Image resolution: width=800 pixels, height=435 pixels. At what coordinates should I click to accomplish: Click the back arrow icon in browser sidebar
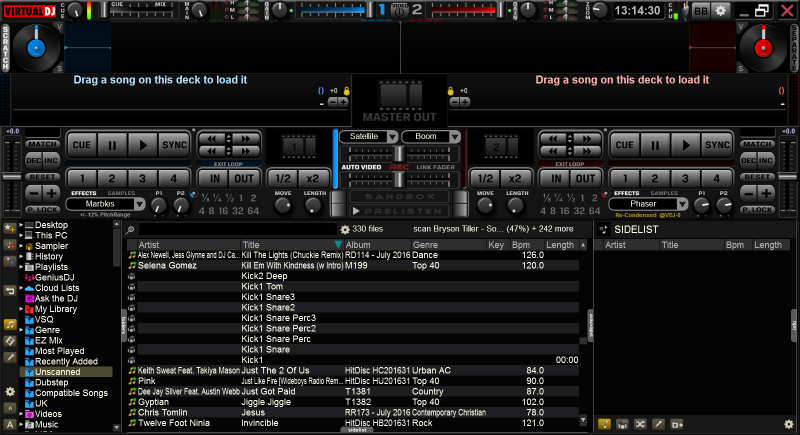(10, 291)
